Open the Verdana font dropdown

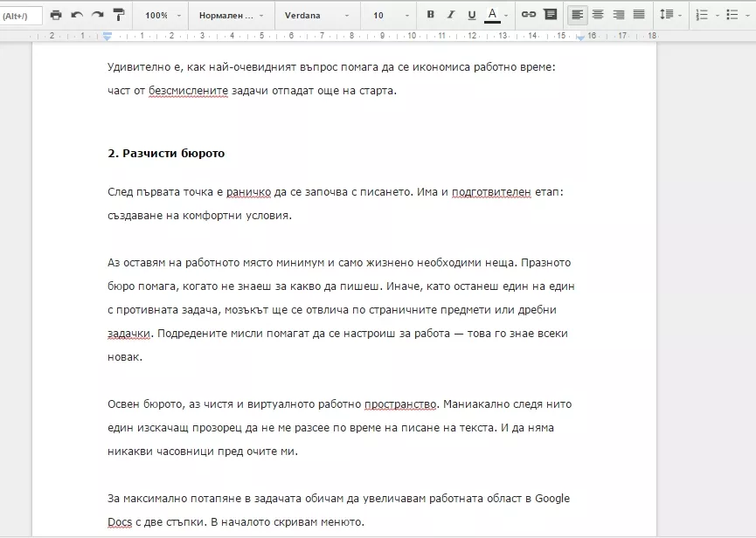point(317,16)
